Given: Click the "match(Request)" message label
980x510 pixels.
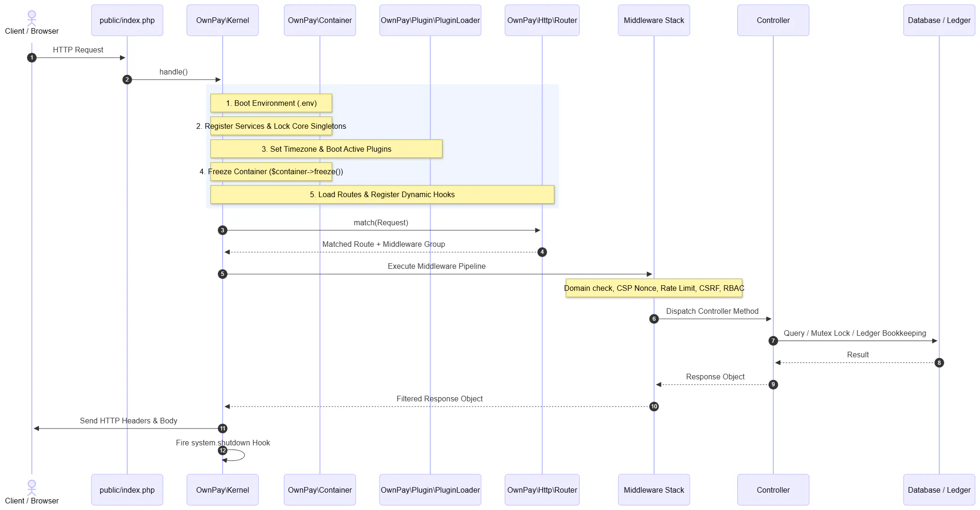Looking at the screenshot, I should tap(381, 222).
